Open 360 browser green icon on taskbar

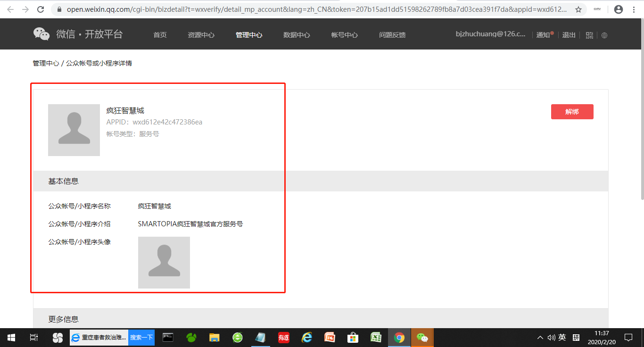click(x=238, y=338)
